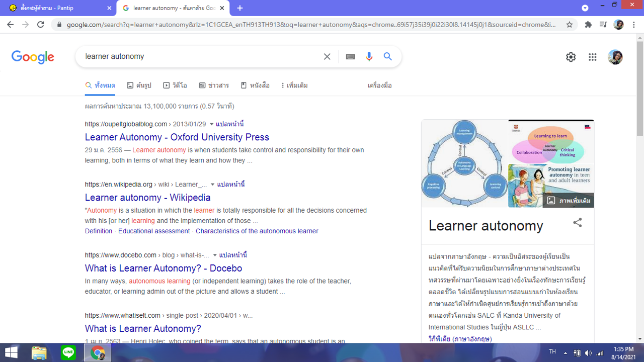Open autonomy cycle diagram thumbnail

pos(464,163)
